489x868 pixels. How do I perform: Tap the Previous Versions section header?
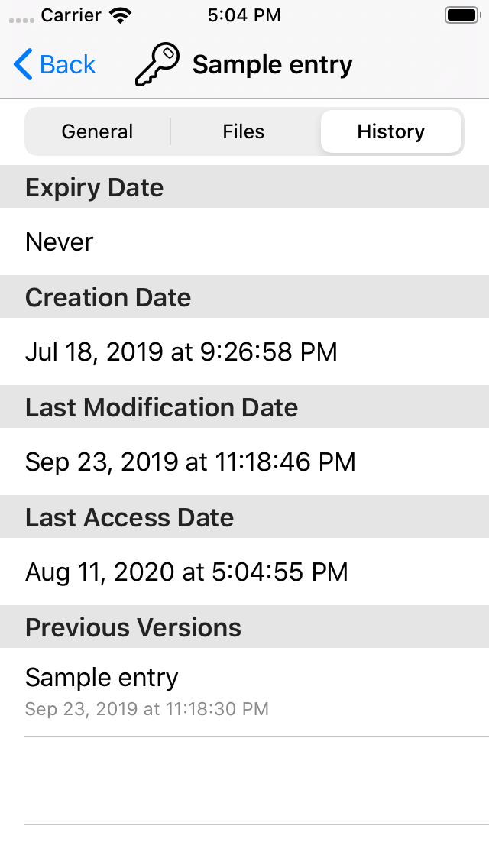[x=133, y=627]
